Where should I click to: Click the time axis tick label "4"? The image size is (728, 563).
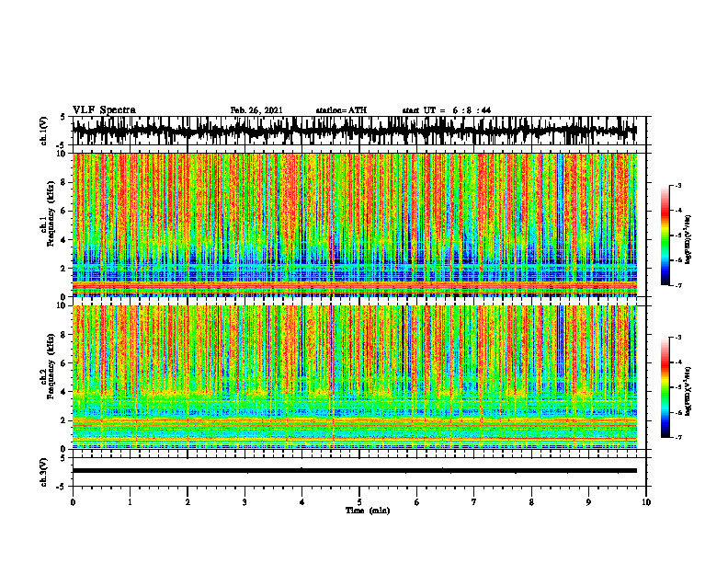coord(302,502)
